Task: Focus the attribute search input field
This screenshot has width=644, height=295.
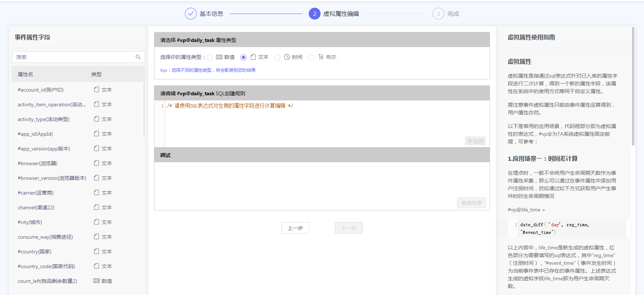Action: 74,57
